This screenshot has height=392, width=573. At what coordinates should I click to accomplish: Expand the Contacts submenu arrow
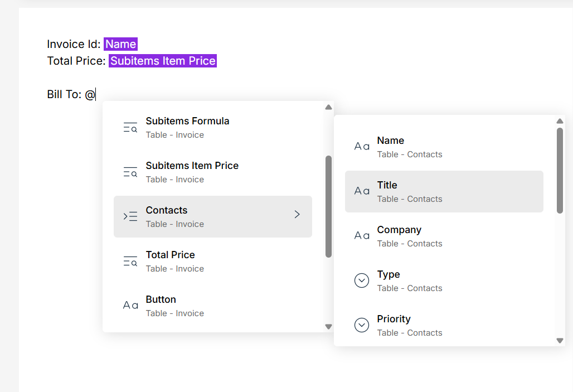(297, 214)
